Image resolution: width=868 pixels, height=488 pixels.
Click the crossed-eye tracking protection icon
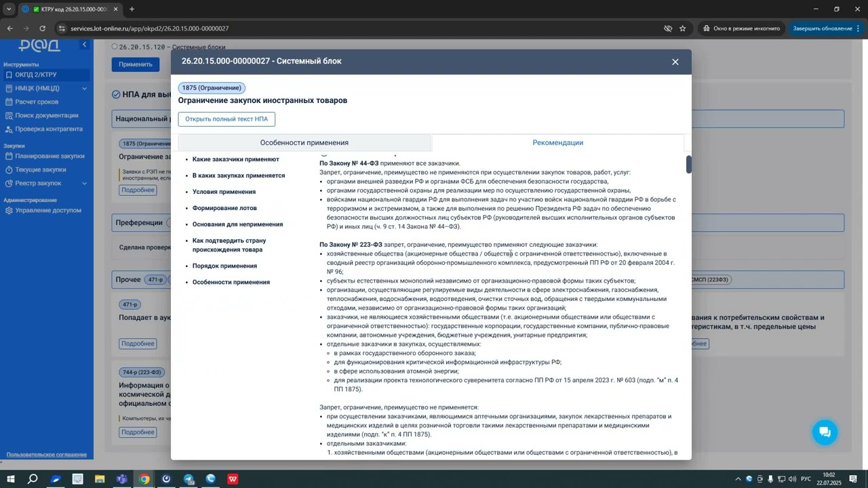[668, 28]
